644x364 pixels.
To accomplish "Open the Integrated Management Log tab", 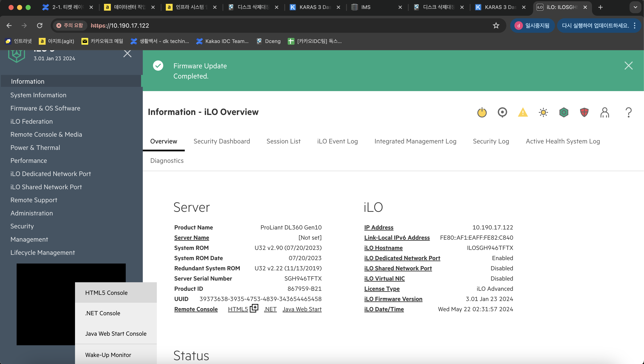I will pyautogui.click(x=415, y=141).
